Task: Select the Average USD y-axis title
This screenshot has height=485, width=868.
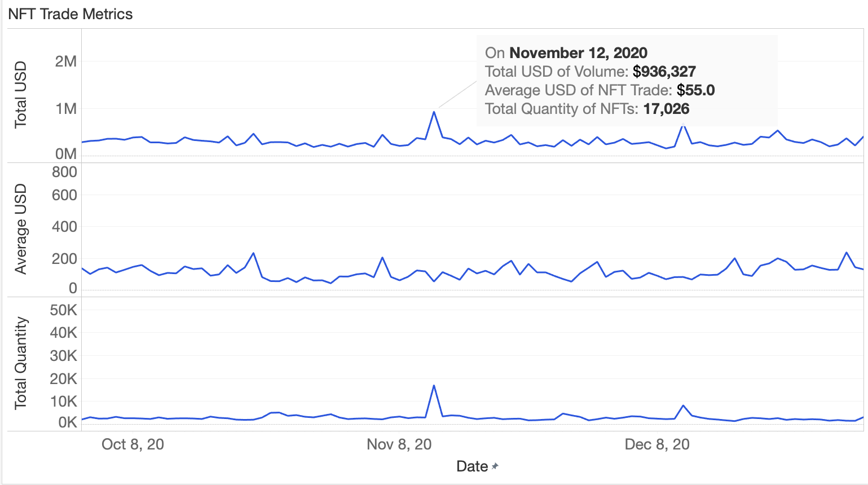Action: [x=20, y=229]
